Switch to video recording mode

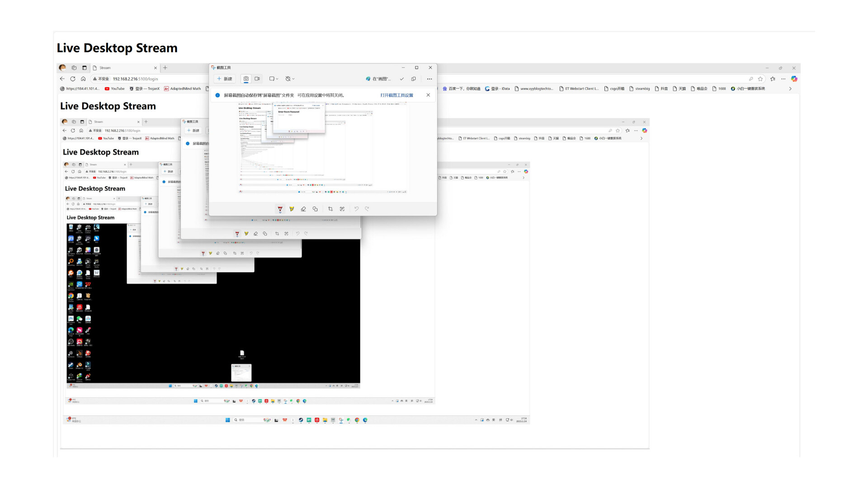pos(257,79)
